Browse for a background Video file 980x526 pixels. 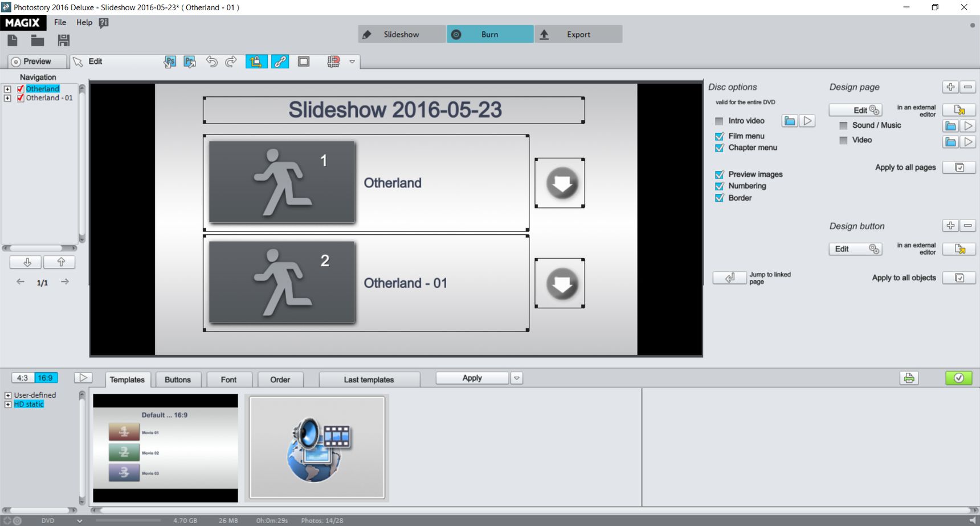[x=950, y=142]
